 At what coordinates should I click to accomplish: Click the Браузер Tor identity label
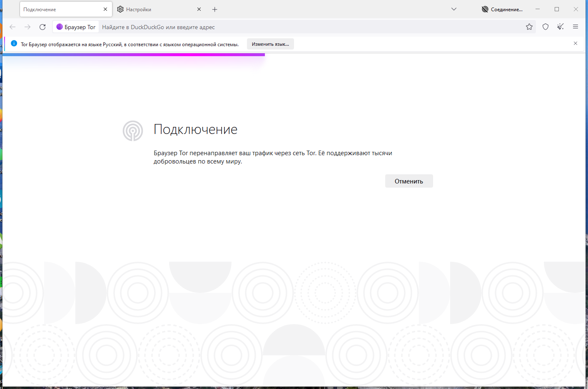click(x=80, y=27)
